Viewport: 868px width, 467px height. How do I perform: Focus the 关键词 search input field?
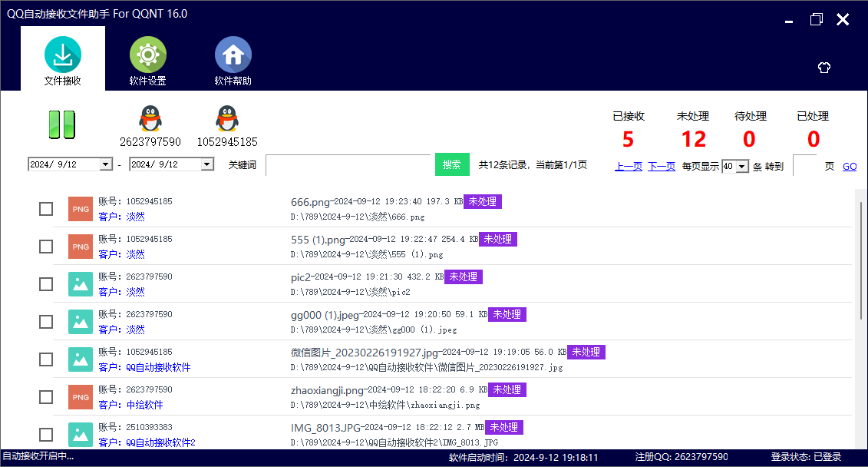coord(348,165)
